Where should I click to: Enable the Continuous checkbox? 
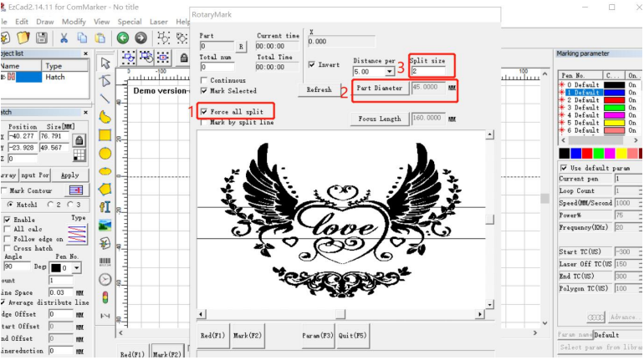tap(205, 80)
